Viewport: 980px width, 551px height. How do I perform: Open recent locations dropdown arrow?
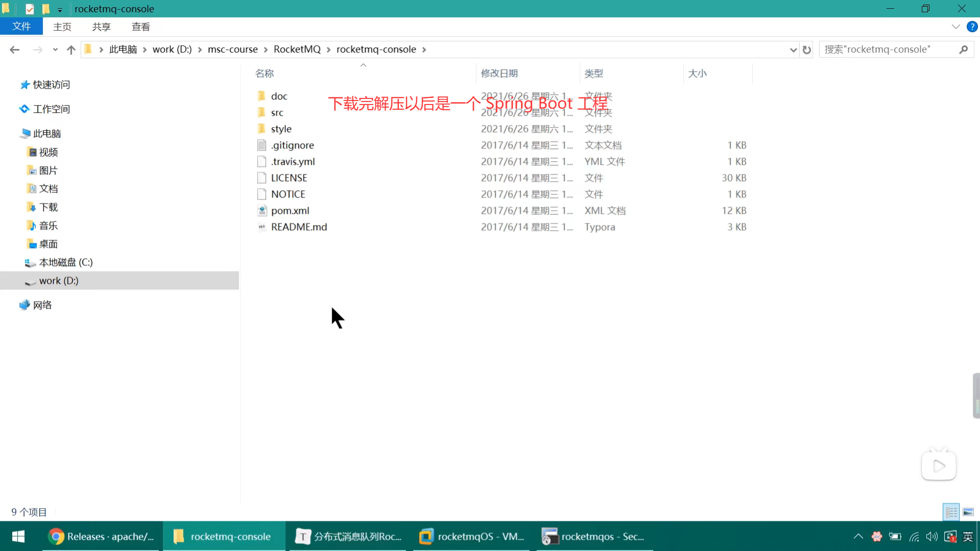[x=55, y=49]
